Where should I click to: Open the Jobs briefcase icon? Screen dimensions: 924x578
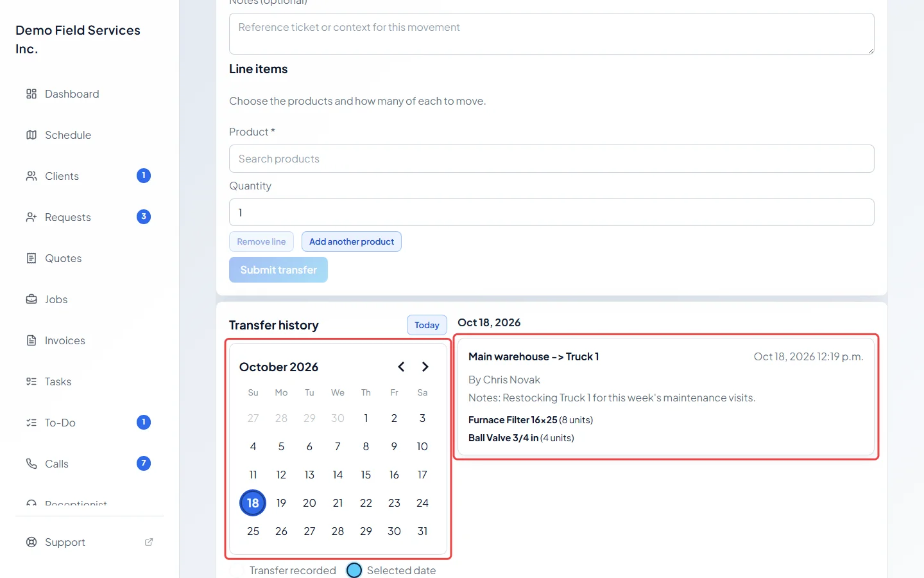(31, 299)
